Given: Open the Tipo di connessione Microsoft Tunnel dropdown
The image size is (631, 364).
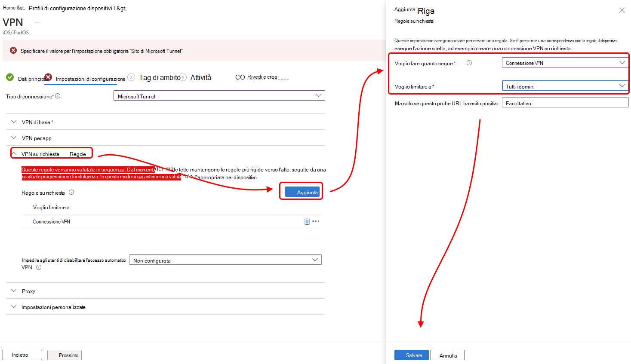Looking at the screenshot, I should pyautogui.click(x=219, y=95).
